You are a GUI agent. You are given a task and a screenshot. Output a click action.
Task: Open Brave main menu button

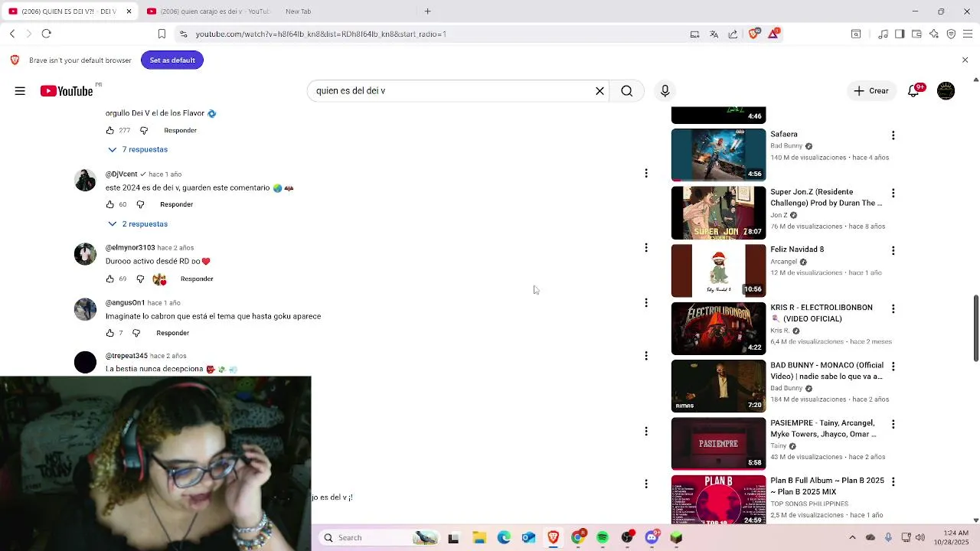[x=968, y=34]
